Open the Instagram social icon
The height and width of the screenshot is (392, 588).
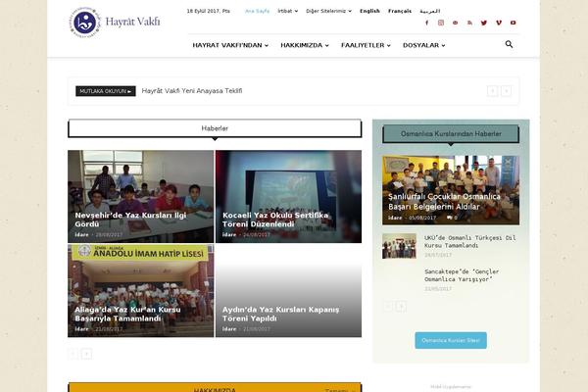(x=441, y=23)
